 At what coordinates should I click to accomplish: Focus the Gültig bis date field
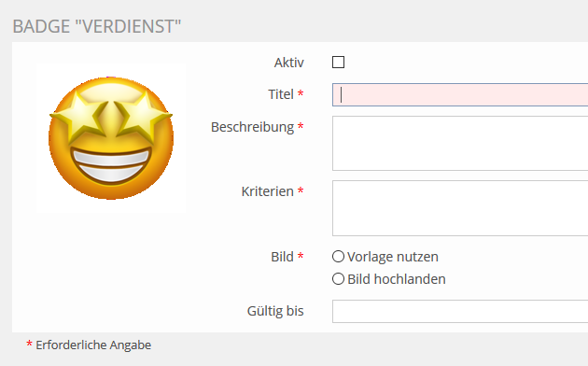pos(460,311)
